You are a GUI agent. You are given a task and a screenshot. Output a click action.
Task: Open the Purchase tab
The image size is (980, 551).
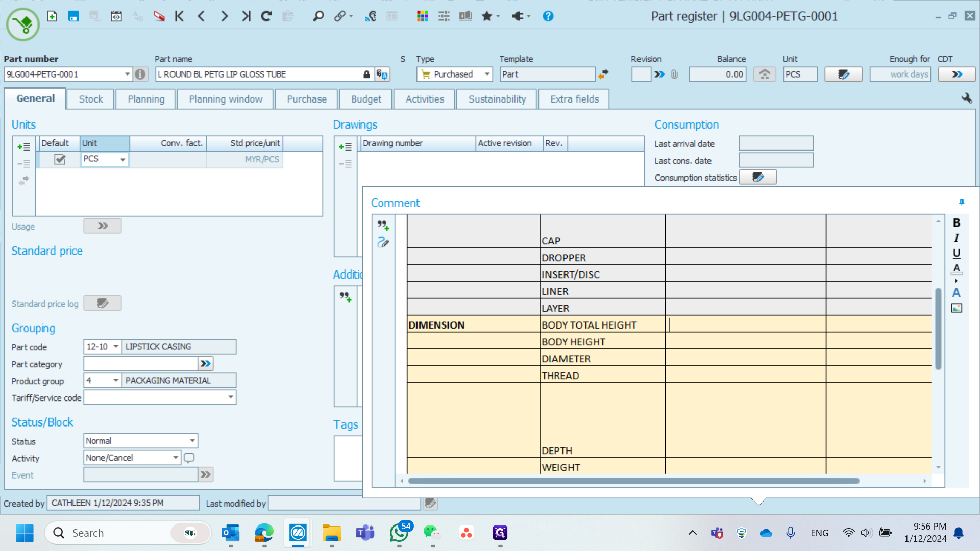point(307,99)
